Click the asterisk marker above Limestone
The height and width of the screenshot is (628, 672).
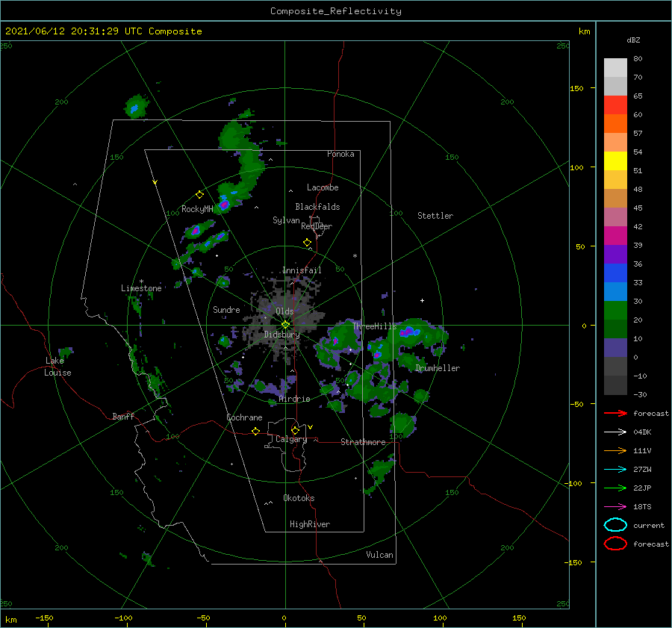click(x=141, y=282)
